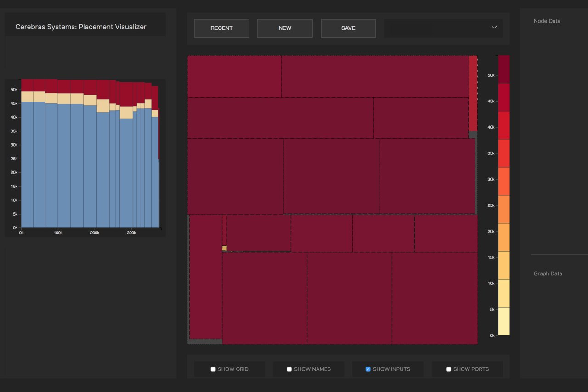Screen dimensions: 588x392
Task: Enable the SHOW PORTS checkbox
Action: pos(448,369)
